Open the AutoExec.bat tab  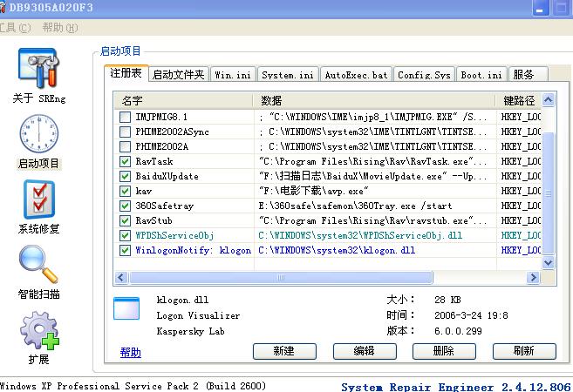coord(356,74)
